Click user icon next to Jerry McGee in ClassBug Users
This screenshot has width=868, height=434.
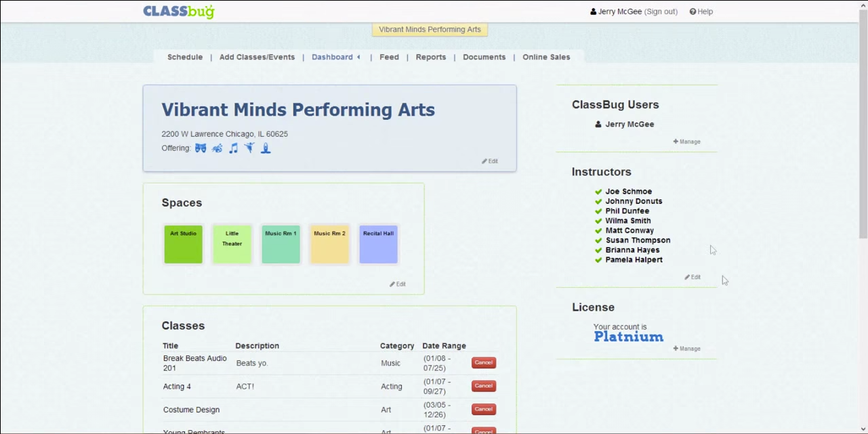tap(598, 125)
